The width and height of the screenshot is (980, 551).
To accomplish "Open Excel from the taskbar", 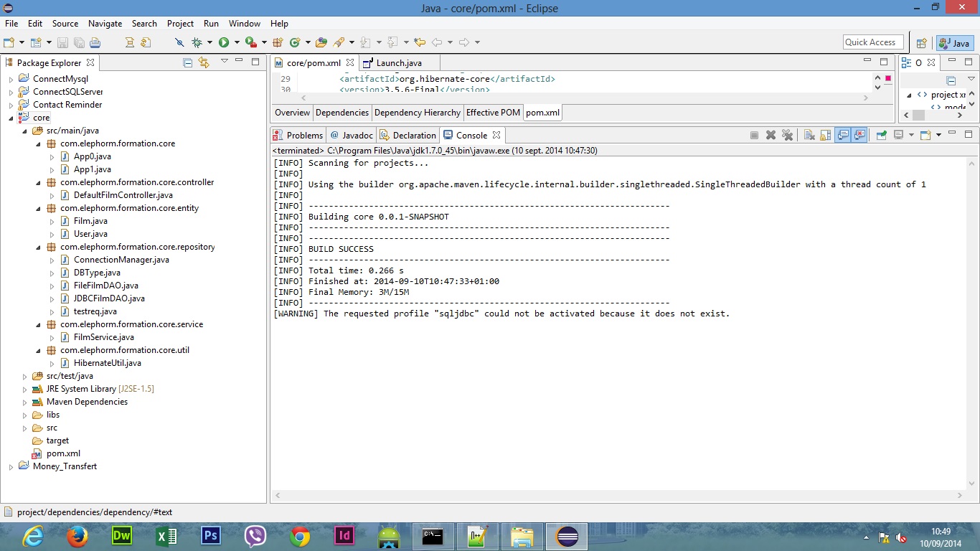I will click(166, 536).
